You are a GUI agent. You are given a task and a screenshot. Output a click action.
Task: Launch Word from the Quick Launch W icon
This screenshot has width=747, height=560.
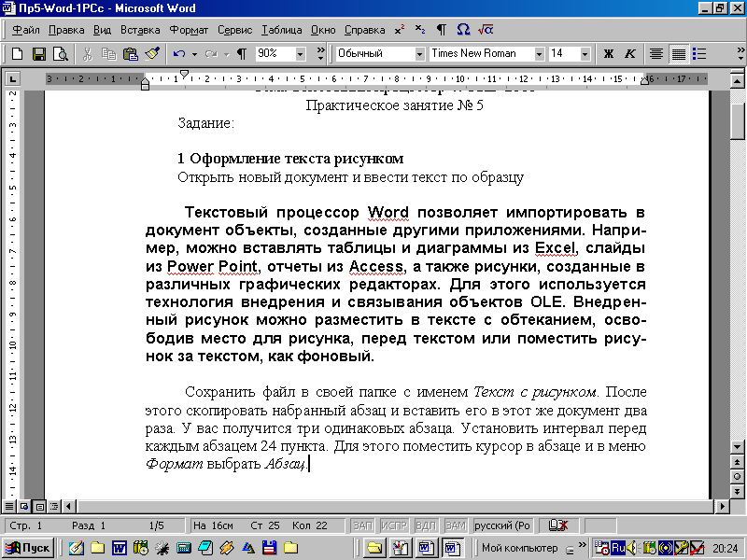coord(120,548)
